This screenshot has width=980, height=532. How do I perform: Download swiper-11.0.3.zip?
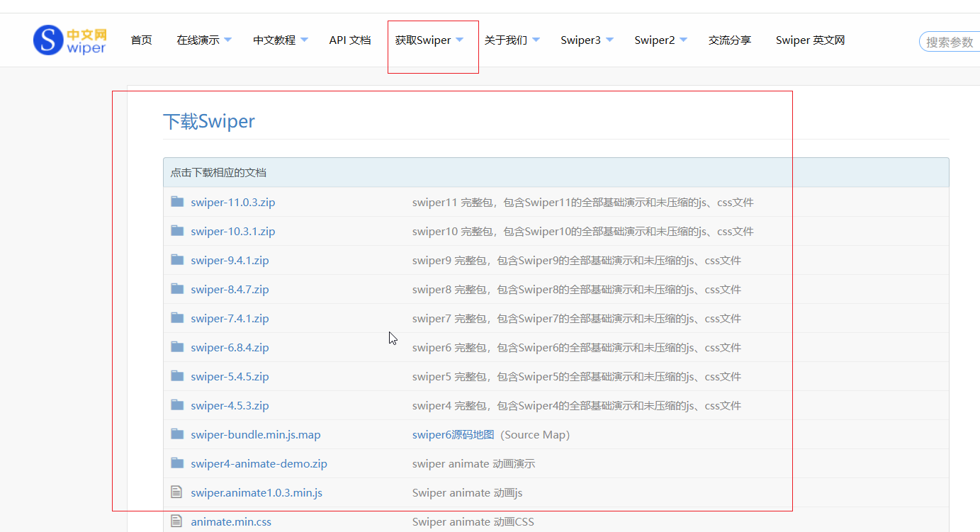click(233, 203)
